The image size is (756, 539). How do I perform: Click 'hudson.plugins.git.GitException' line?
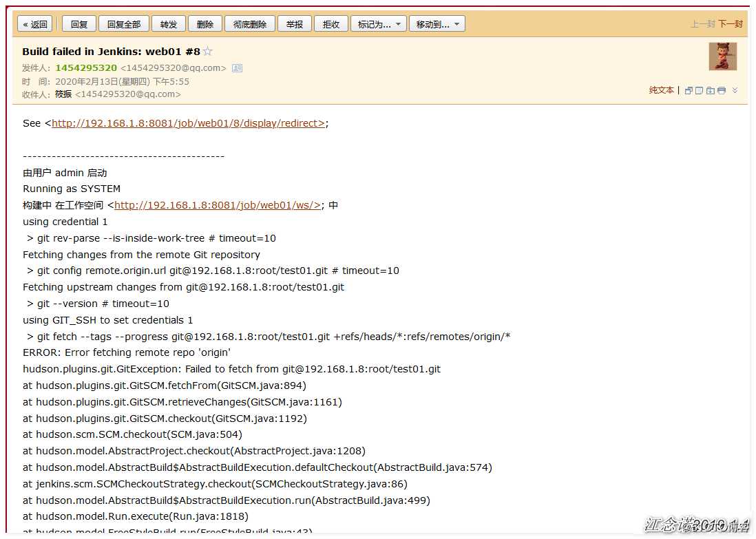(x=231, y=369)
